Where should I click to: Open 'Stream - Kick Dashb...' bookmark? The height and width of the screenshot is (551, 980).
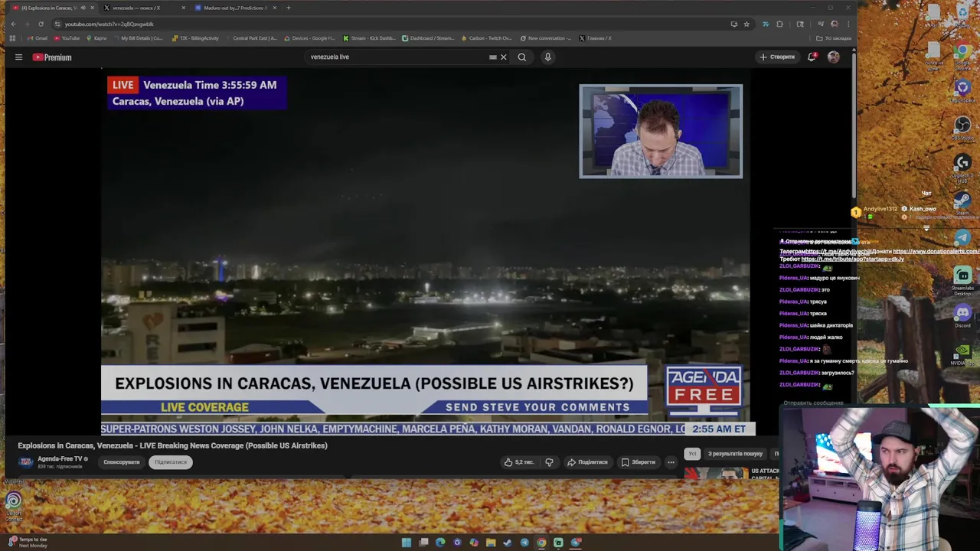click(x=370, y=38)
